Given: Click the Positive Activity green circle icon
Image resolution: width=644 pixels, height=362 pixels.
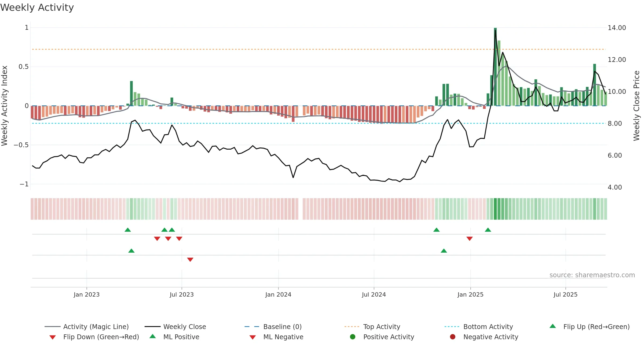Looking at the screenshot, I should 353,337.
